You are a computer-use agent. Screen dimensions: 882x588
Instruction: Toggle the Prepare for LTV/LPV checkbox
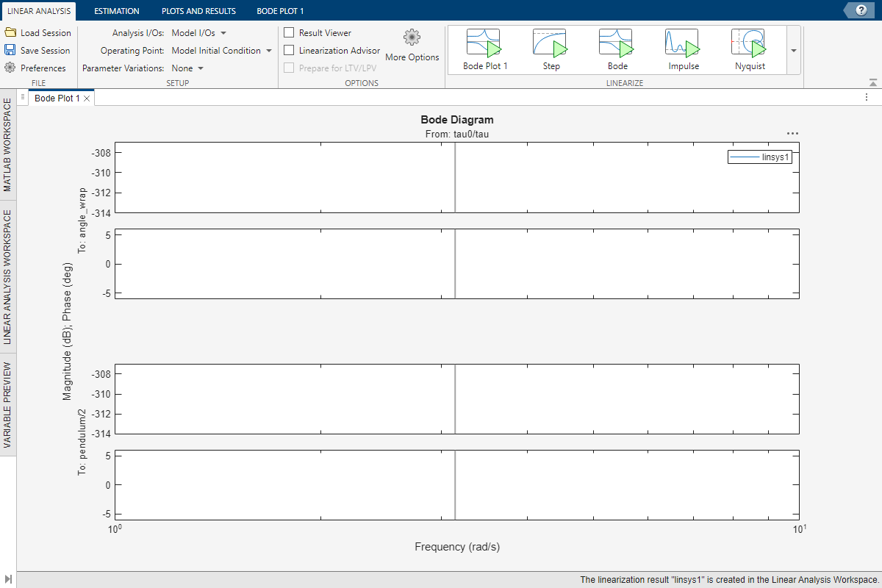coord(288,68)
